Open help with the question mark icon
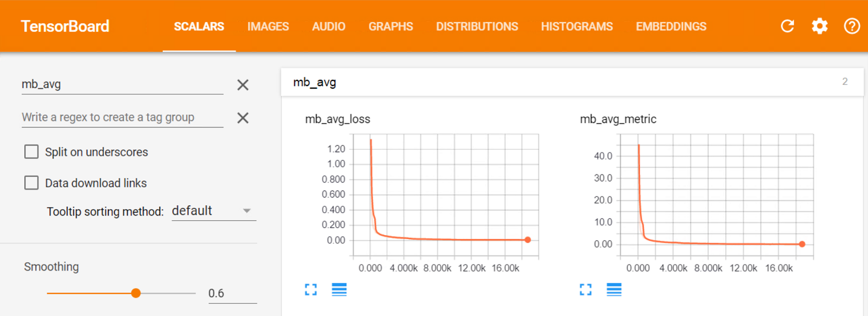The image size is (868, 316). tap(852, 26)
